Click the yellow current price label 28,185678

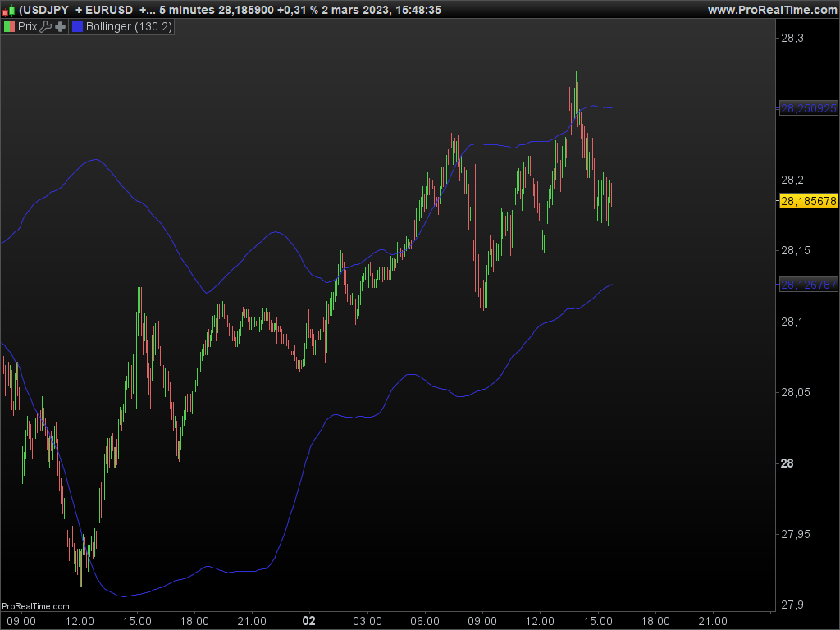click(808, 201)
